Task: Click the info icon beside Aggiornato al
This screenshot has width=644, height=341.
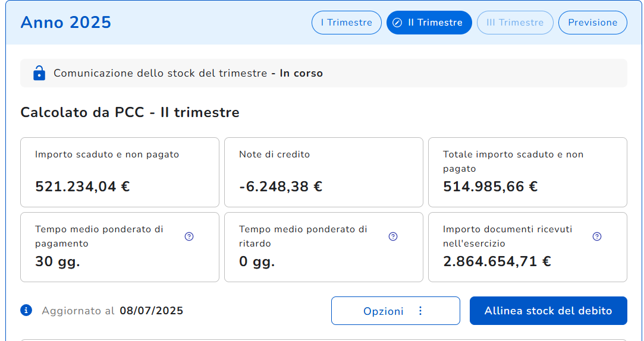Action: click(26, 310)
